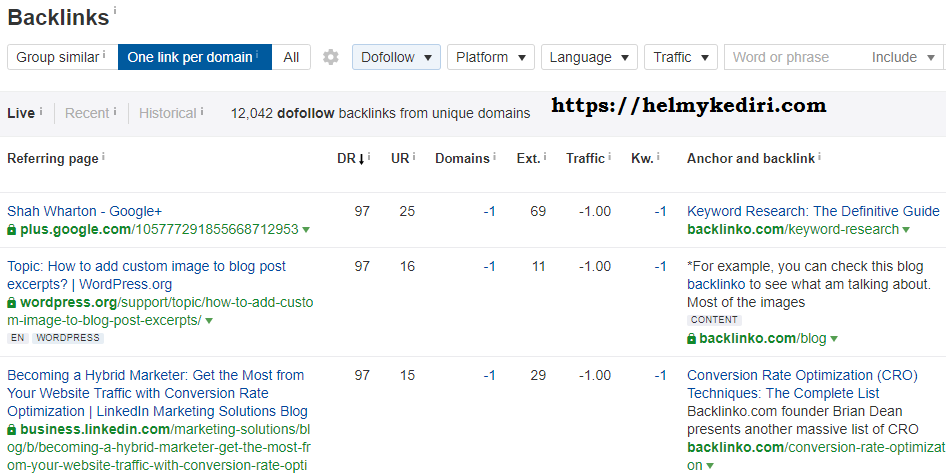Click the Ext. value 29
Image resolution: width=946 pixels, height=475 pixels.
538,375
